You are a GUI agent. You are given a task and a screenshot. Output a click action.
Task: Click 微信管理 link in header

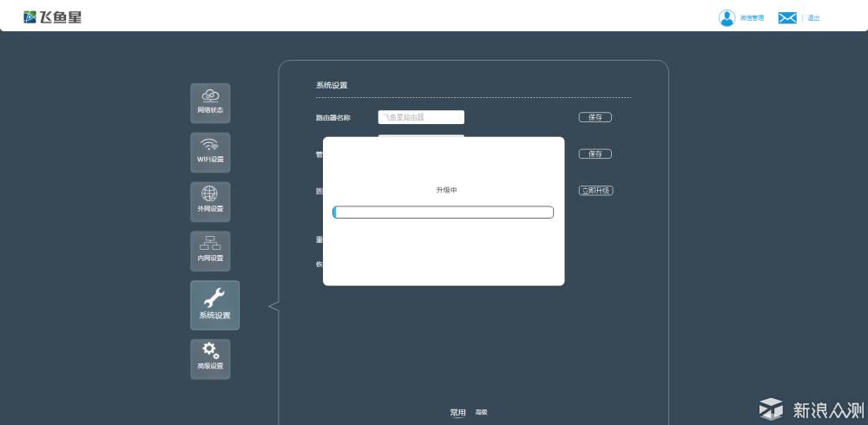pos(752,17)
